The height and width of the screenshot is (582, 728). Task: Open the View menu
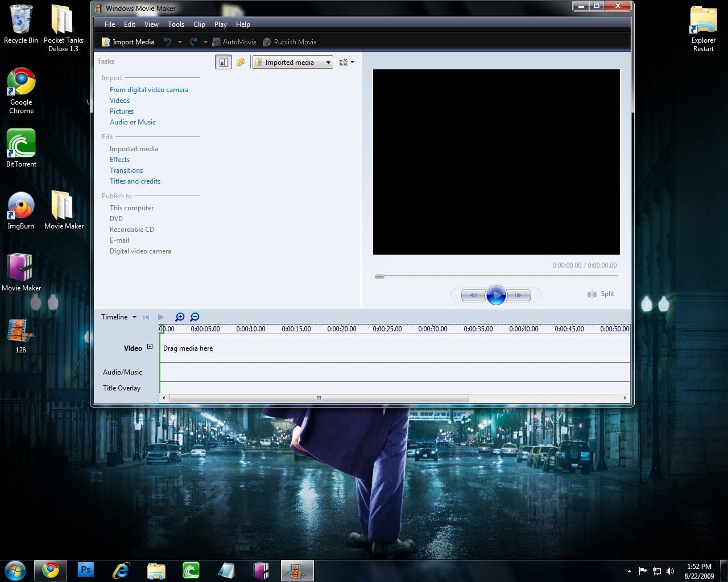point(151,24)
